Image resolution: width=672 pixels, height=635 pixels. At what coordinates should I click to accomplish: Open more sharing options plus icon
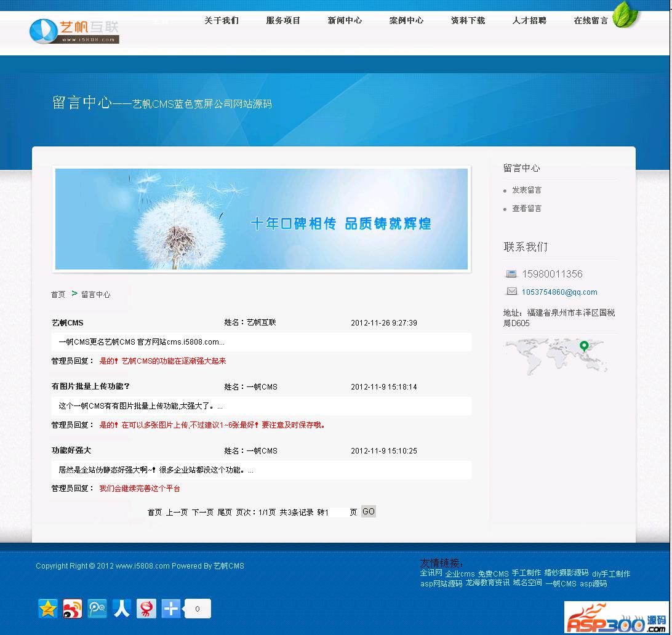tap(171, 609)
